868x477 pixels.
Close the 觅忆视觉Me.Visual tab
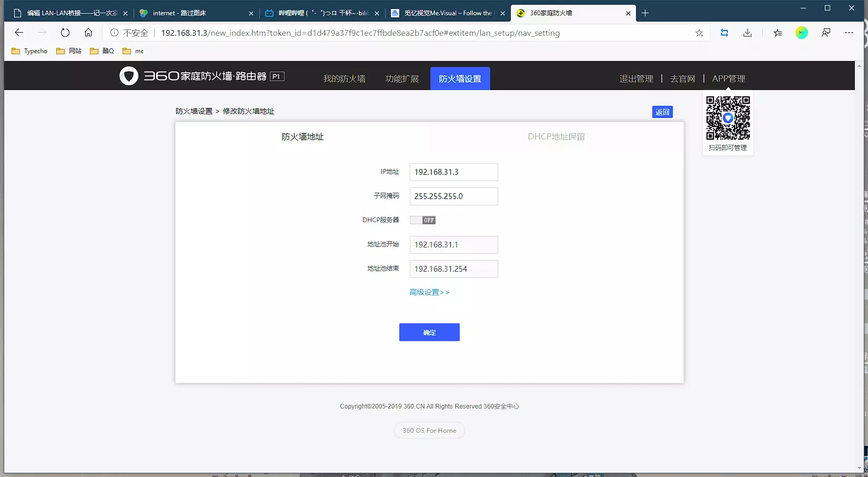502,13
